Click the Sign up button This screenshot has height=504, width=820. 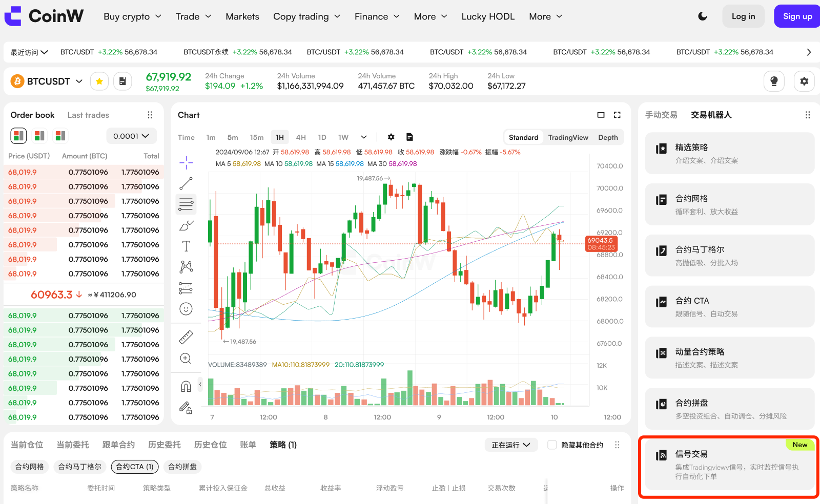pyautogui.click(x=797, y=16)
